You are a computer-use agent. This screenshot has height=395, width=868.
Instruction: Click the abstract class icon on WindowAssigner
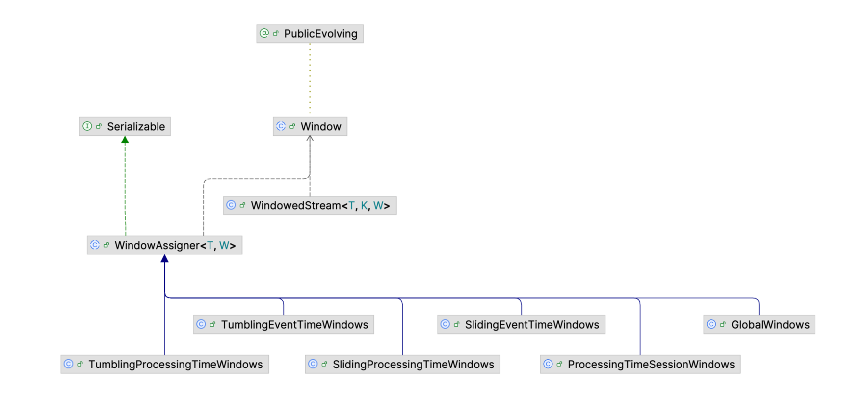(x=95, y=245)
